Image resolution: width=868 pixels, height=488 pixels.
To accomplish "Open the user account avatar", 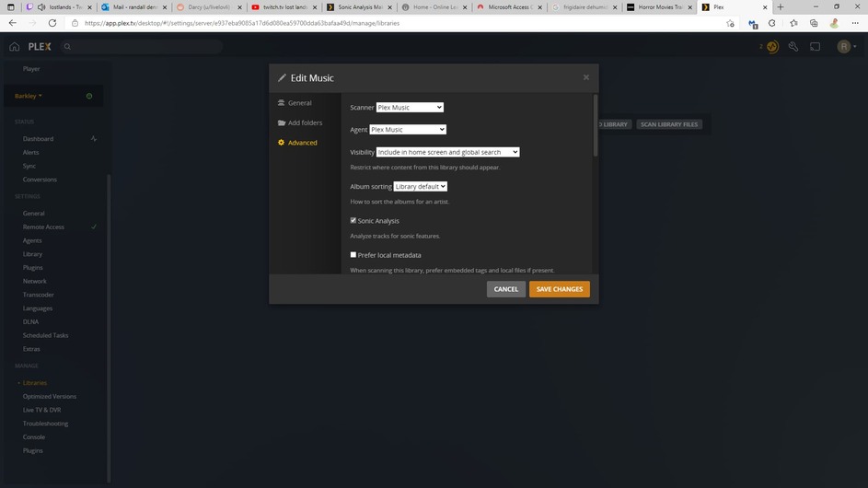I will [844, 47].
